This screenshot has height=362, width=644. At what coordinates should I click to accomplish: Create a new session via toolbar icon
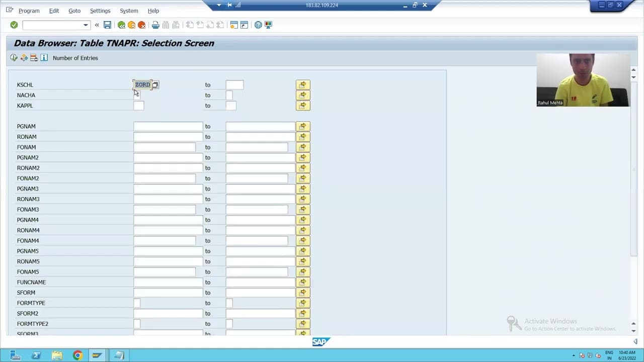tap(234, 25)
